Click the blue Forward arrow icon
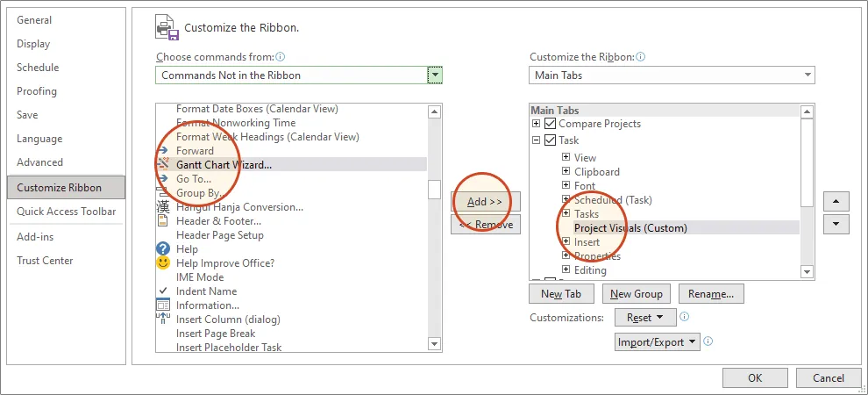The width and height of the screenshot is (868, 395). (163, 151)
